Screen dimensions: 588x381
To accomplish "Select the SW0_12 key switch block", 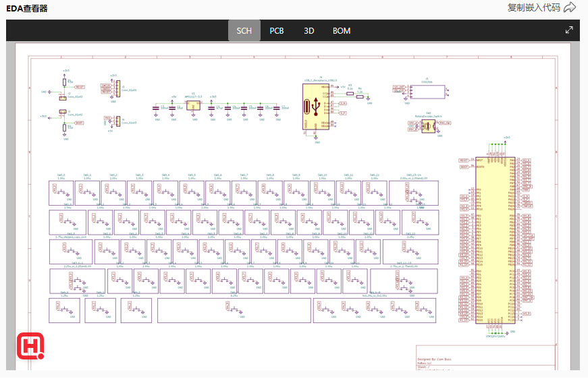I will click(x=374, y=193).
